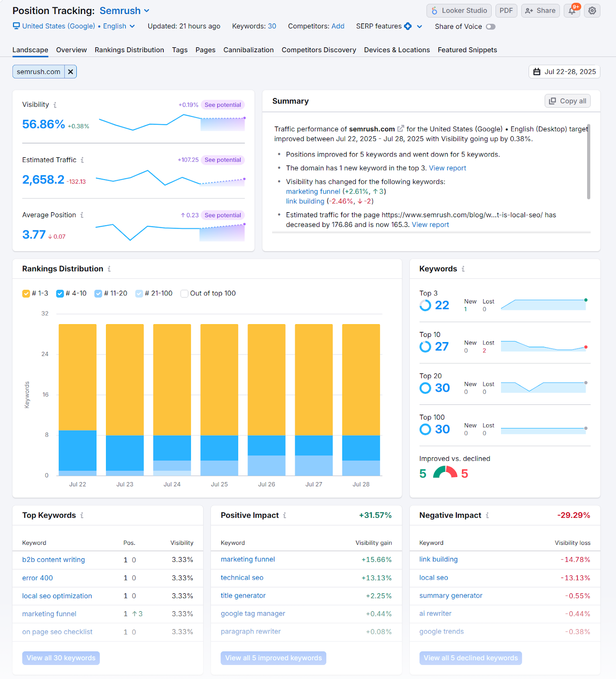Screen dimensions: 616x679
Task: Click the Looker Studio button
Action: pos(459,11)
